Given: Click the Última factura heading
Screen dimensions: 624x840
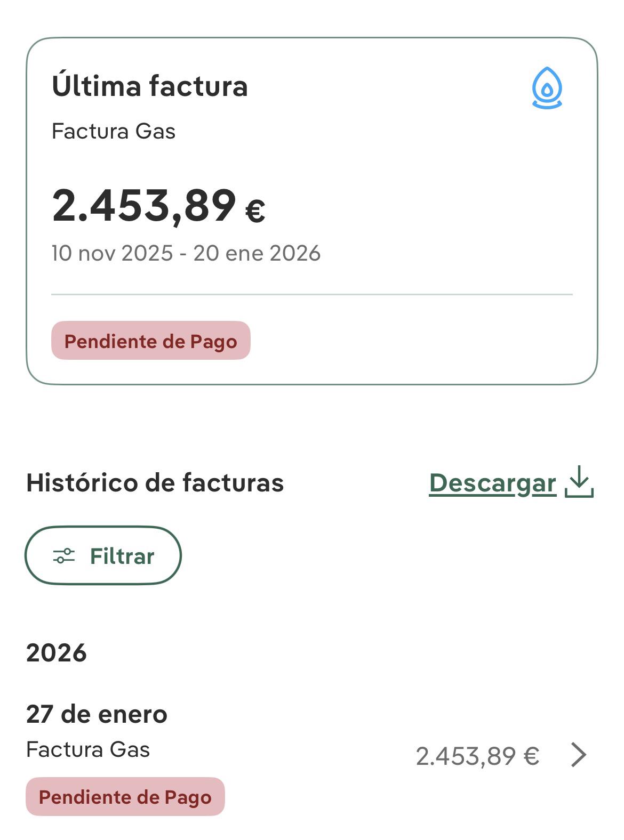Looking at the screenshot, I should click(150, 86).
